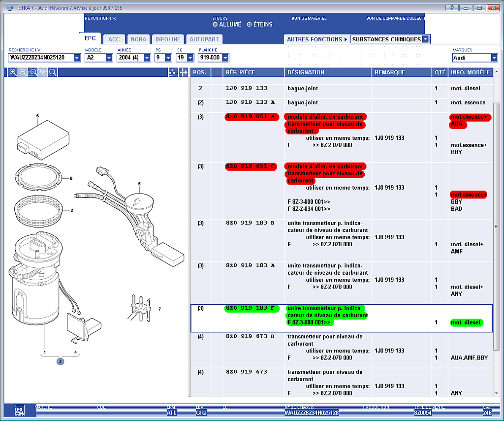Click the parts list scroll down arrow
Screen dimensions: 504x421
pos(496,393)
